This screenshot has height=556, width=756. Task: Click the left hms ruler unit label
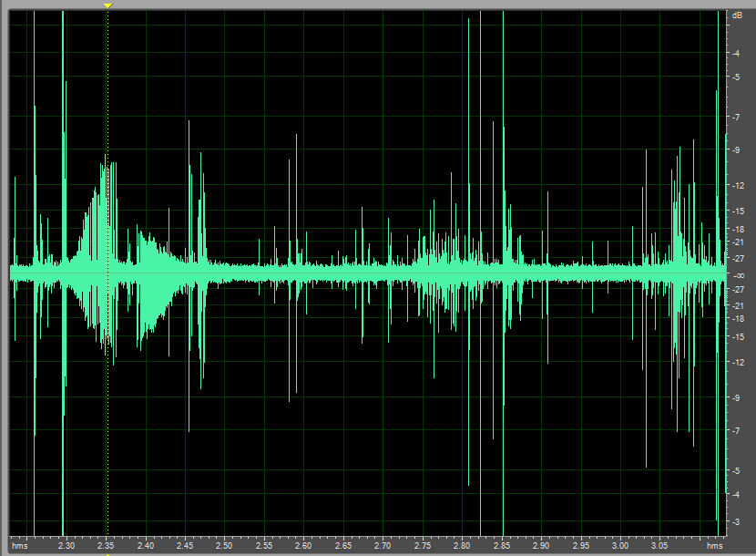click(18, 546)
